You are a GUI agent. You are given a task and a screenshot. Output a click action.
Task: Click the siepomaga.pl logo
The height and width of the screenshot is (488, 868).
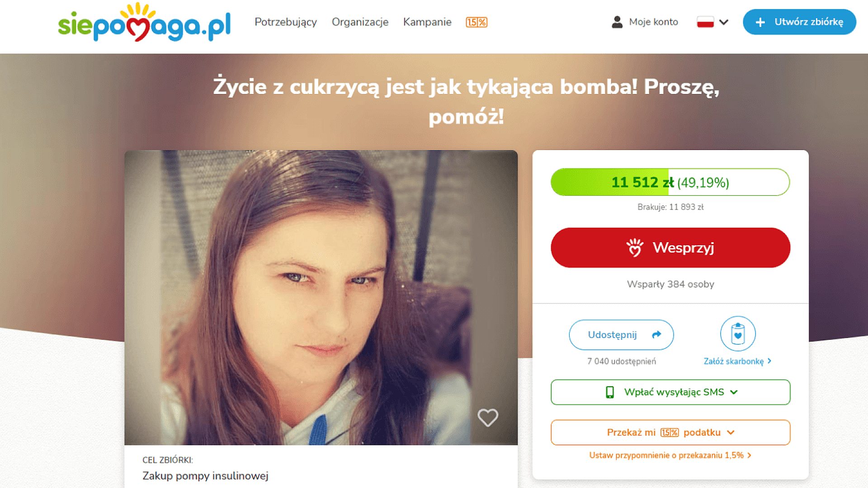144,22
